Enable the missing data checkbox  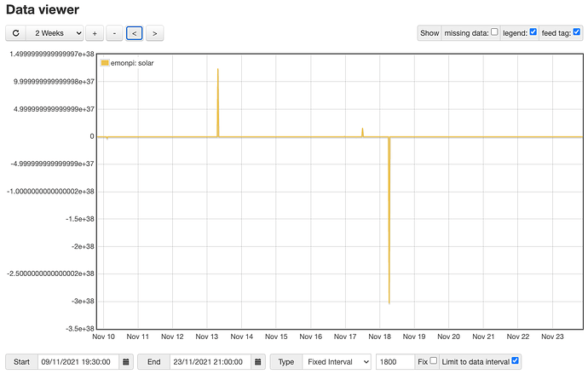pos(494,32)
